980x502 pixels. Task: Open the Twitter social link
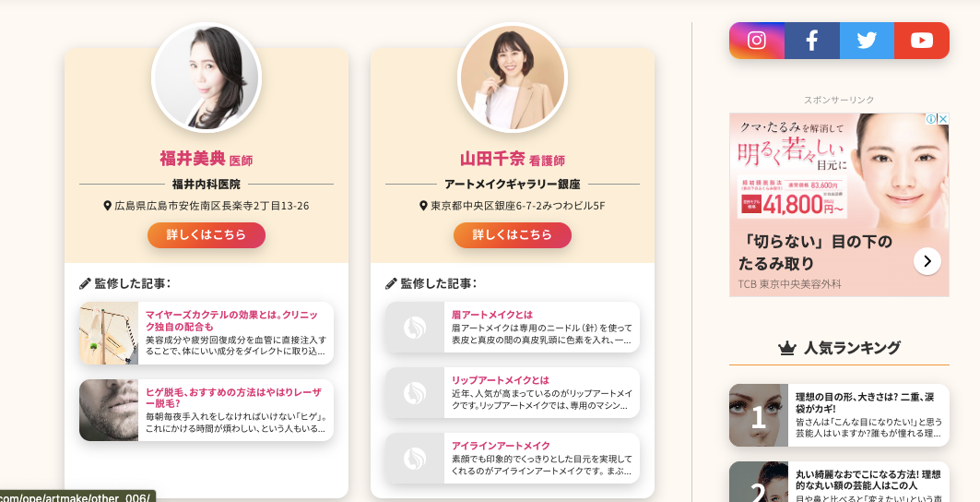click(x=867, y=41)
